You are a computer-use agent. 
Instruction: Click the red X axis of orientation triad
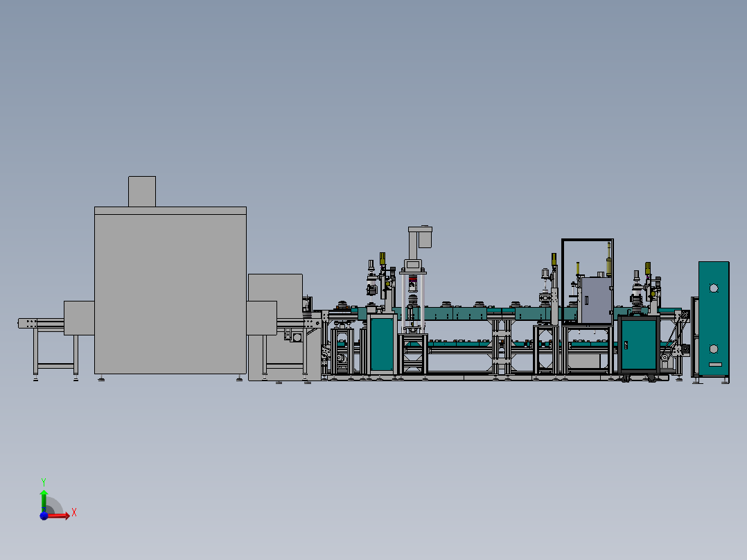(x=59, y=516)
